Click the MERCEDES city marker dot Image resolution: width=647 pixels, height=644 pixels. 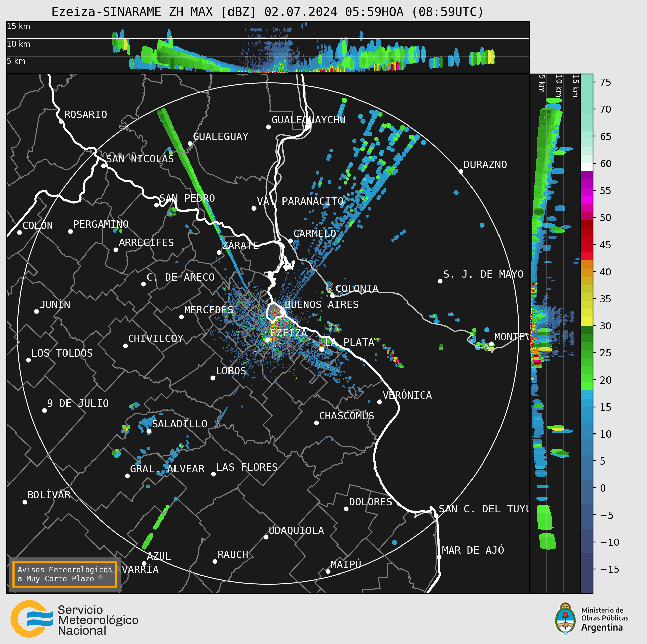[x=181, y=317]
